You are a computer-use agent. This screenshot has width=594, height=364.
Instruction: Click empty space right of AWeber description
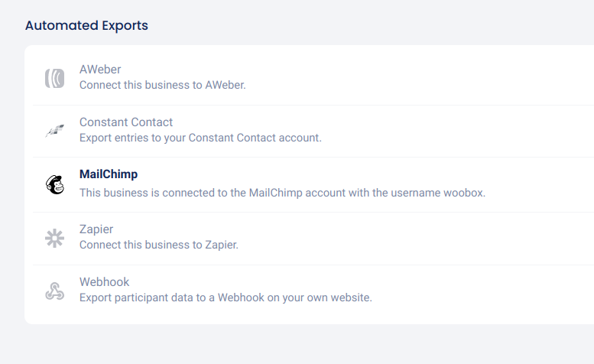pyautogui.click(x=420, y=78)
